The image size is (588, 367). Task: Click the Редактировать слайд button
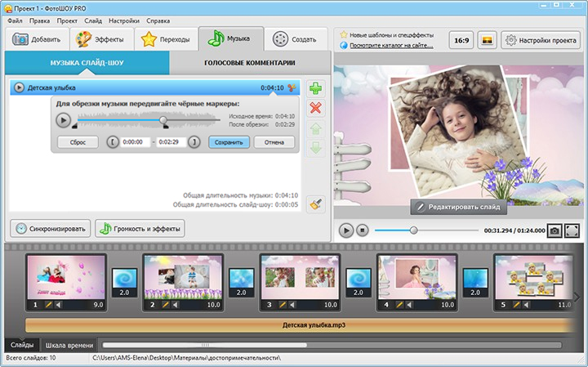(458, 208)
